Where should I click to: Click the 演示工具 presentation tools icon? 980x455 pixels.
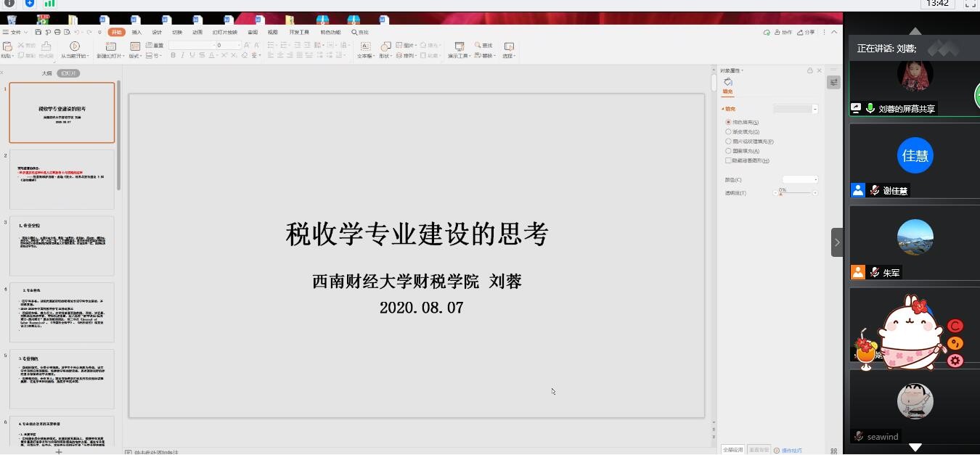point(459,46)
